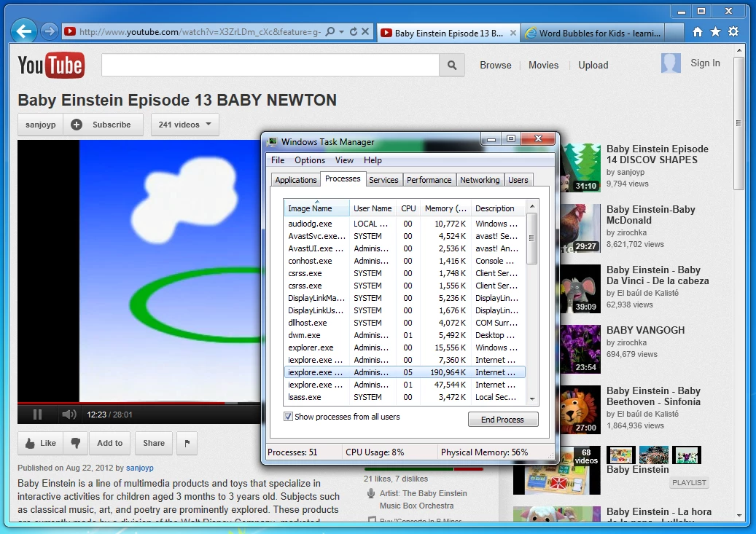Image resolution: width=756 pixels, height=534 pixels.
Task: Click the End Process button
Action: [503, 420]
